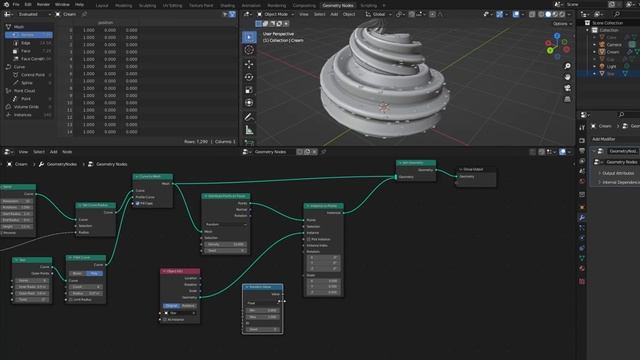This screenshot has height=360, width=640.
Task: Click the Zoom view magnifier icon in viewport
Action: pyautogui.click(x=567, y=66)
